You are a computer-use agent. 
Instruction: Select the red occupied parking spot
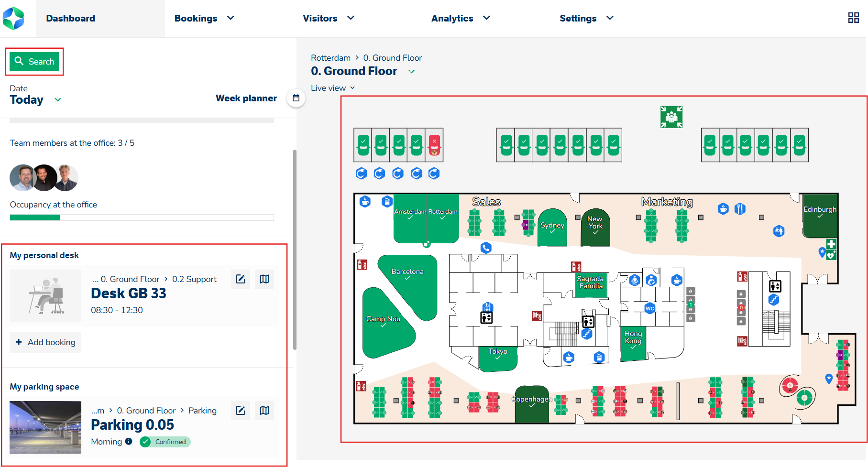[434, 145]
